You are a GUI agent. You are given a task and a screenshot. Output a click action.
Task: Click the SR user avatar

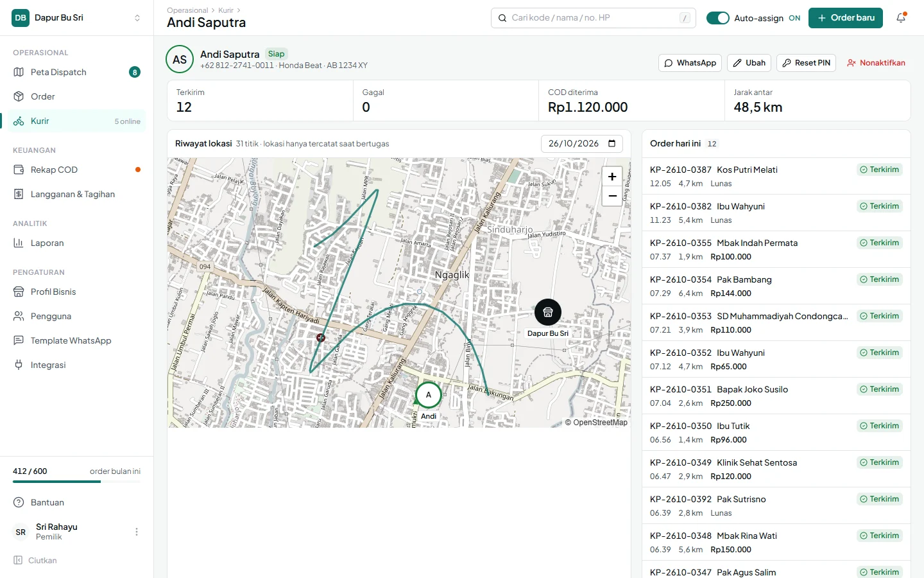[x=21, y=532]
